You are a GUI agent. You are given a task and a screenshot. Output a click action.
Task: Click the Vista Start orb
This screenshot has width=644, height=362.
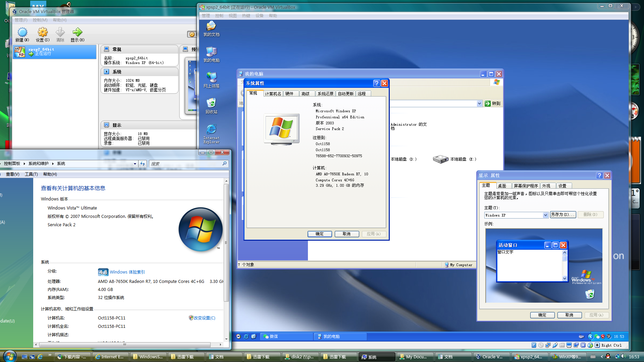9,356
